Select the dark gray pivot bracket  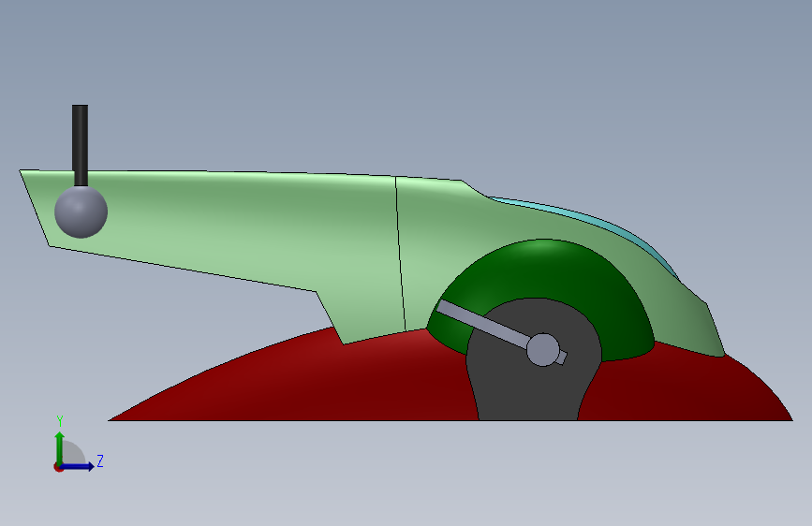point(534,388)
